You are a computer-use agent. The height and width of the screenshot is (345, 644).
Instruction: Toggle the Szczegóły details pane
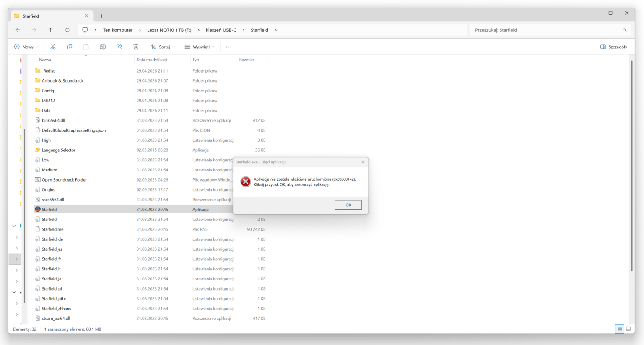[613, 47]
